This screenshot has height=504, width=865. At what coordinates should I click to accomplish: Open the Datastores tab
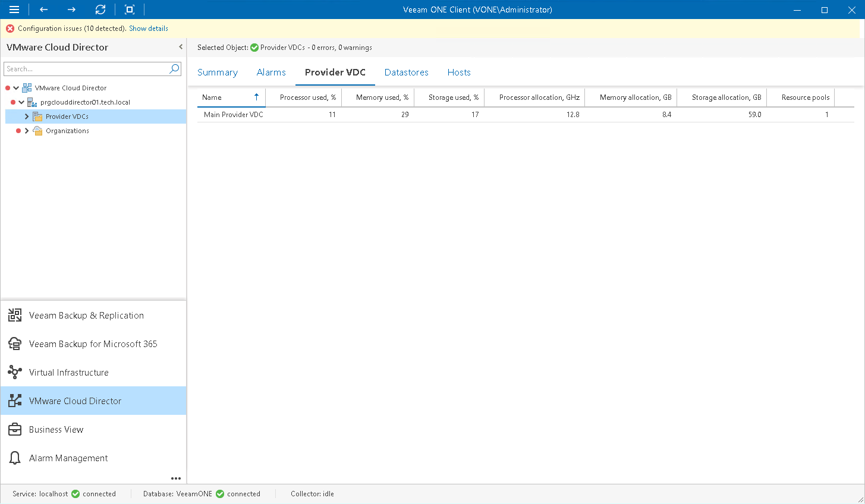point(407,73)
